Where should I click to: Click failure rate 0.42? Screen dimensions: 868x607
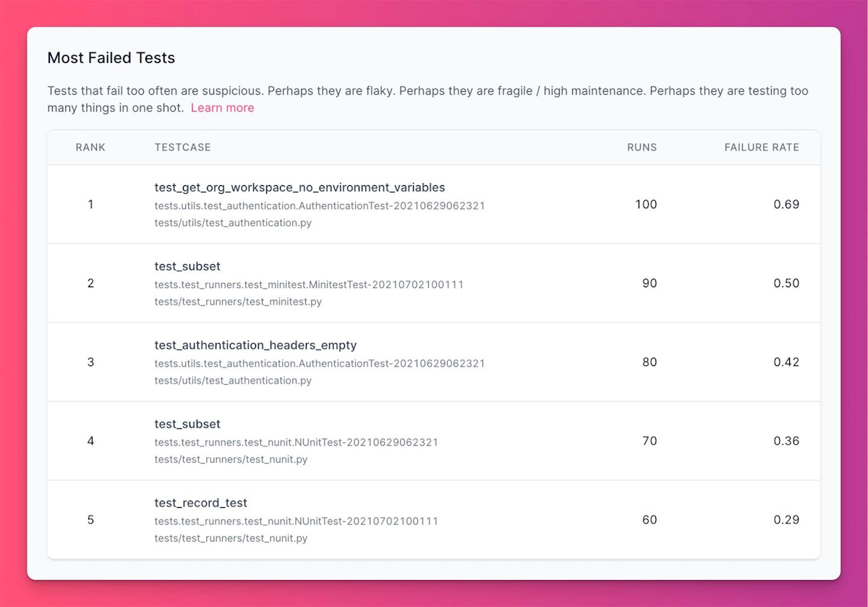tap(786, 362)
